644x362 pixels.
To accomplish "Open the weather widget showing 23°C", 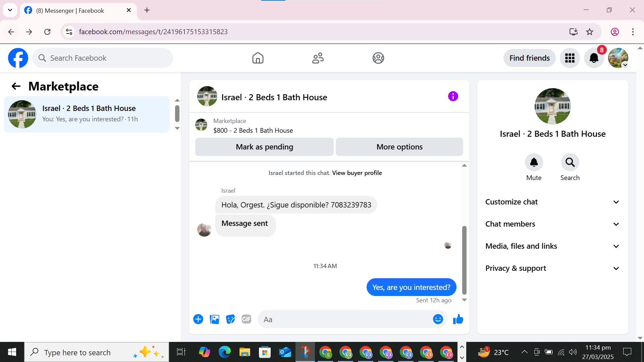I will [493, 352].
